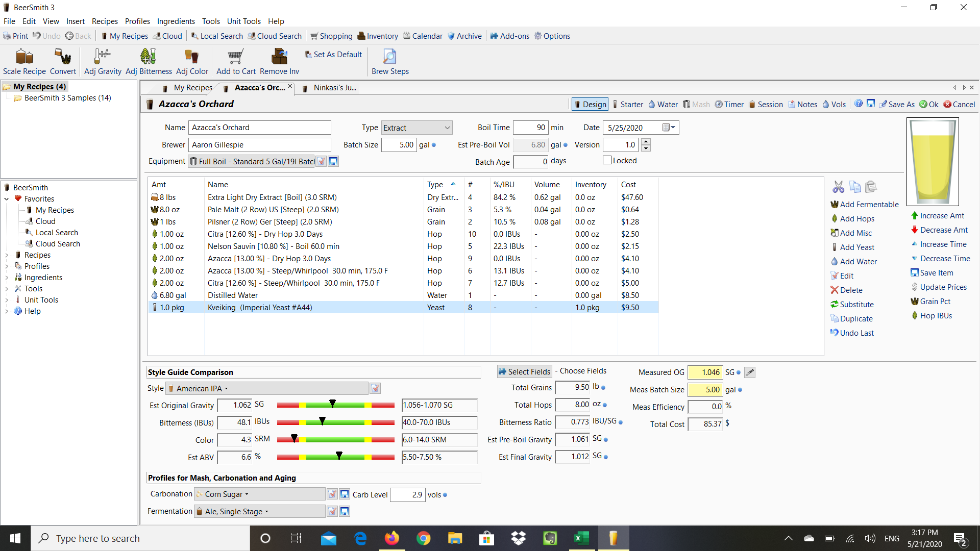
Task: Open the Adj Color tool
Action: tap(192, 61)
